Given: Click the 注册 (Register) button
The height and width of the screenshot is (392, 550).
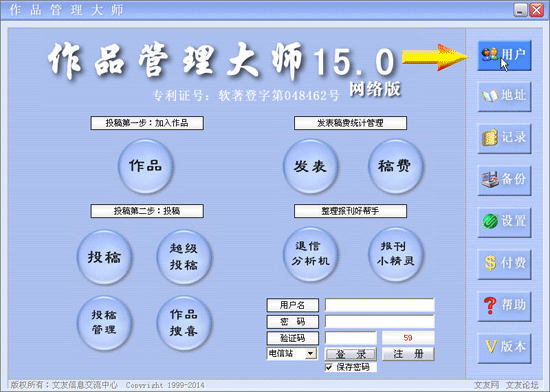Looking at the screenshot, I should point(408,354).
